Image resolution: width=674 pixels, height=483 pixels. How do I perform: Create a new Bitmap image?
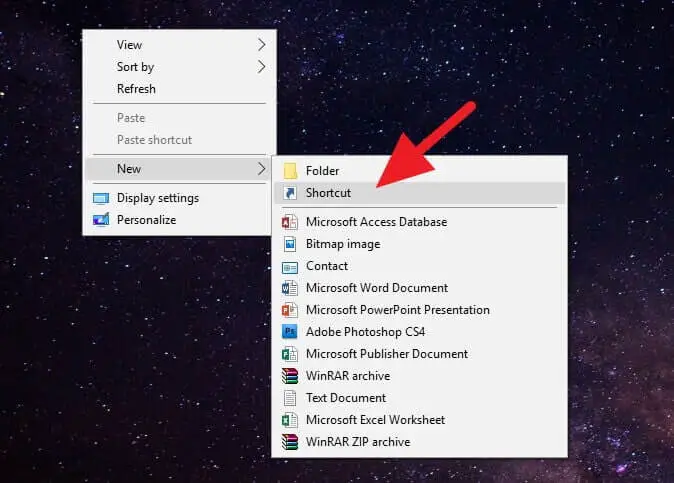pos(420,244)
